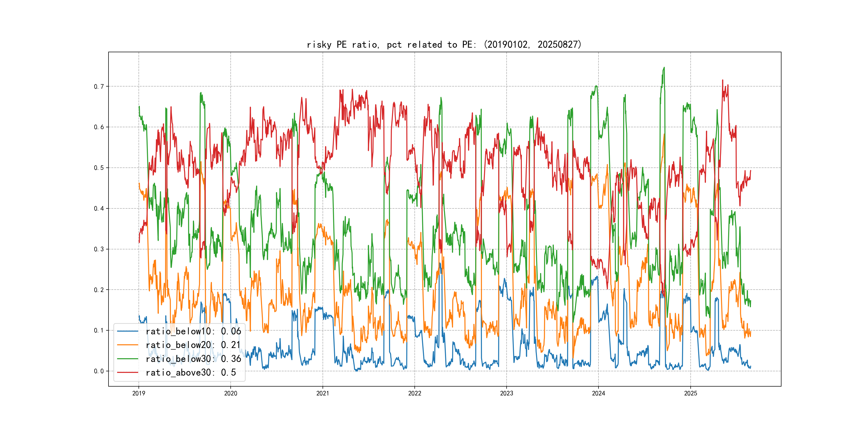Click the 2025 x-axis tick label
This screenshot has width=868, height=434.
(690, 393)
